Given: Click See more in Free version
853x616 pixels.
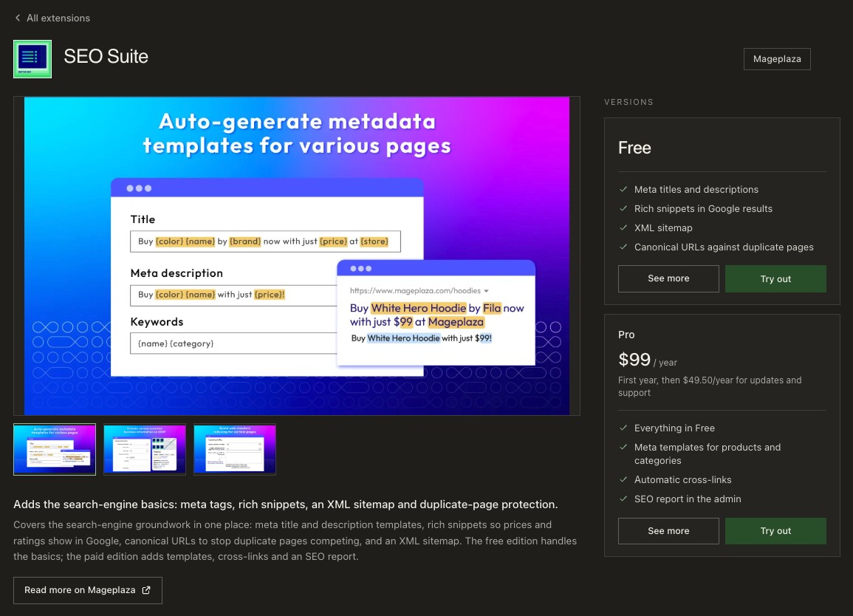Looking at the screenshot, I should coord(668,278).
